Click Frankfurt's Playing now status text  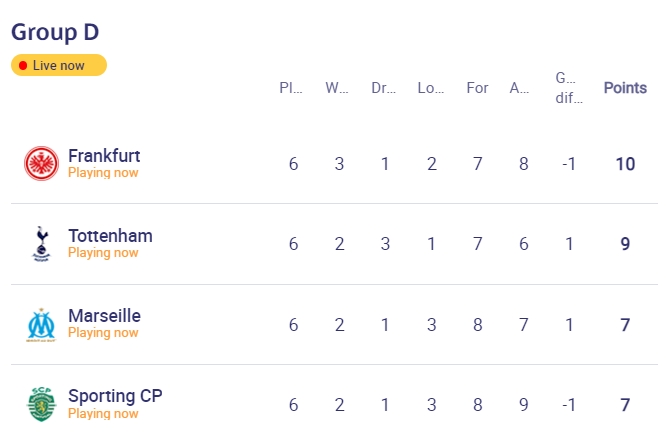click(103, 173)
